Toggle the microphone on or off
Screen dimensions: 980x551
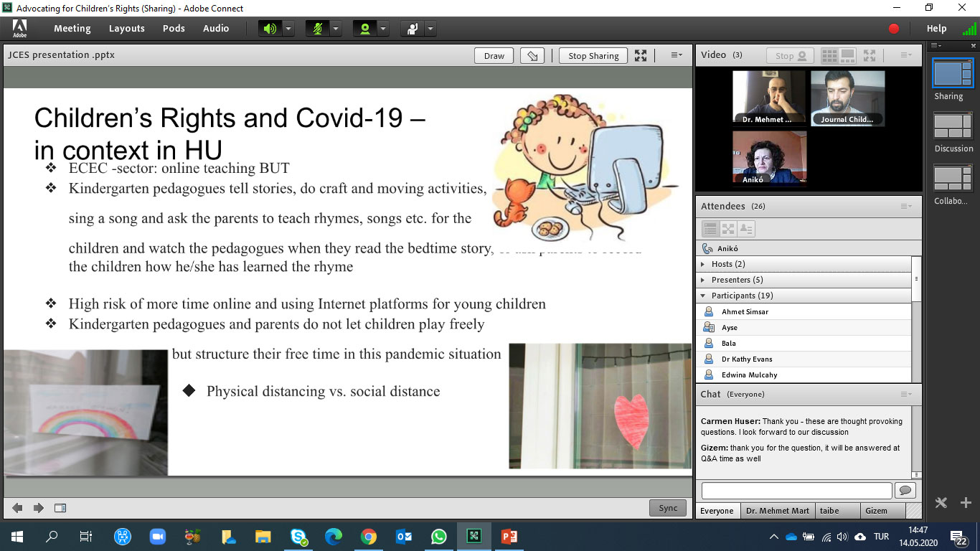[317, 29]
